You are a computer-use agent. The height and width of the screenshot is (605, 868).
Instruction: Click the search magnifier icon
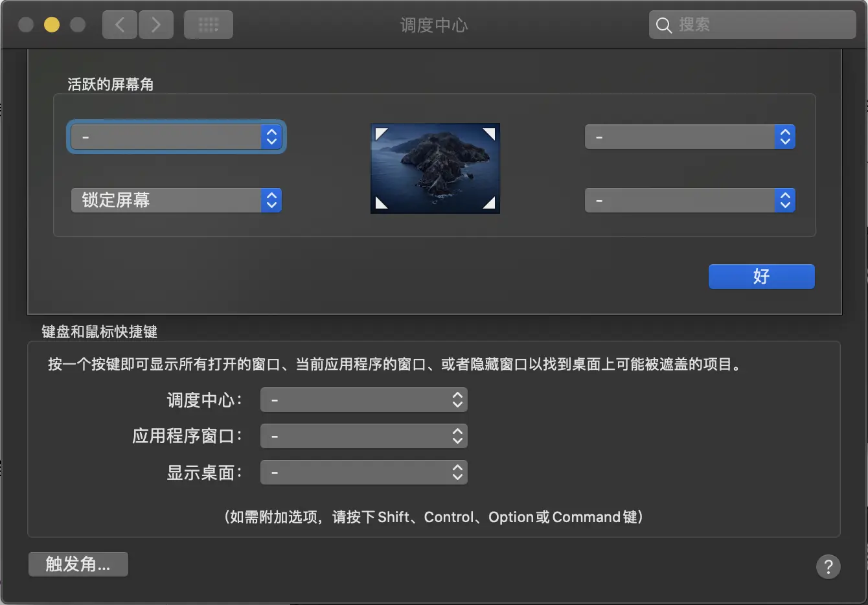tap(664, 25)
